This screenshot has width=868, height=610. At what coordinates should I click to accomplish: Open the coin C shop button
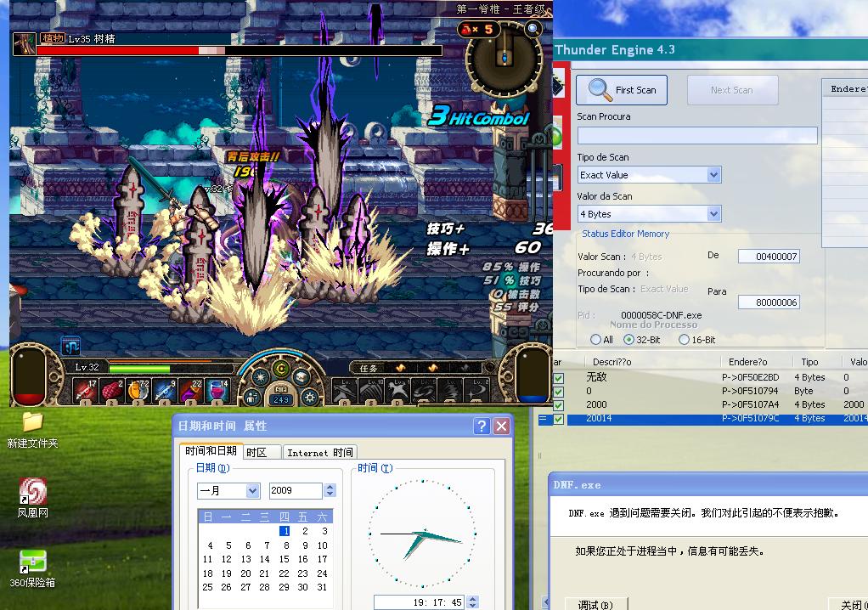[282, 369]
